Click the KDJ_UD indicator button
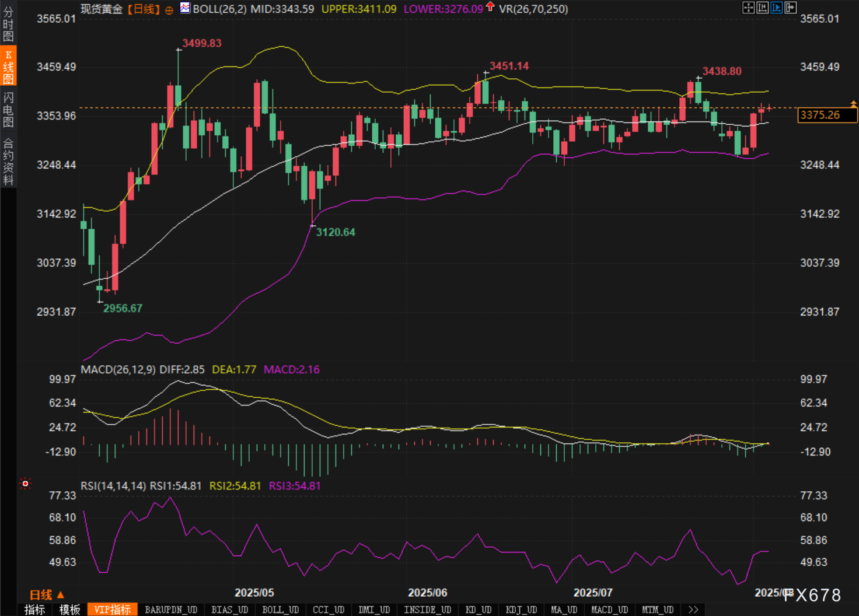 click(521, 610)
